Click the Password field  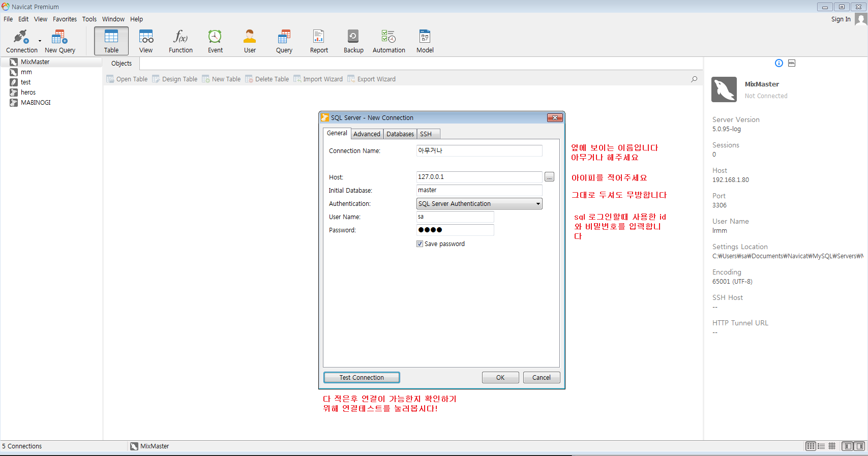click(x=455, y=230)
